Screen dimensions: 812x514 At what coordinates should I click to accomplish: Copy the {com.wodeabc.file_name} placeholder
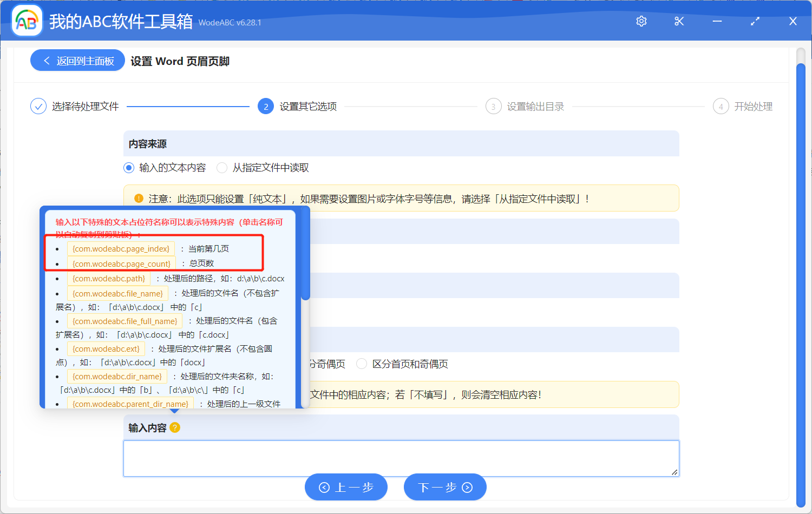pyautogui.click(x=117, y=293)
